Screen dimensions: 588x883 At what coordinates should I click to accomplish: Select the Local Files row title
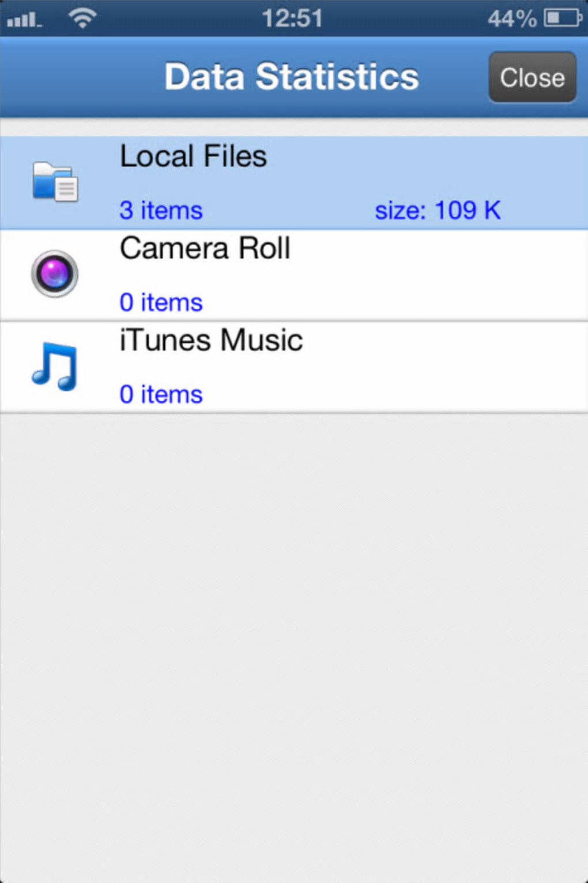coord(193,156)
